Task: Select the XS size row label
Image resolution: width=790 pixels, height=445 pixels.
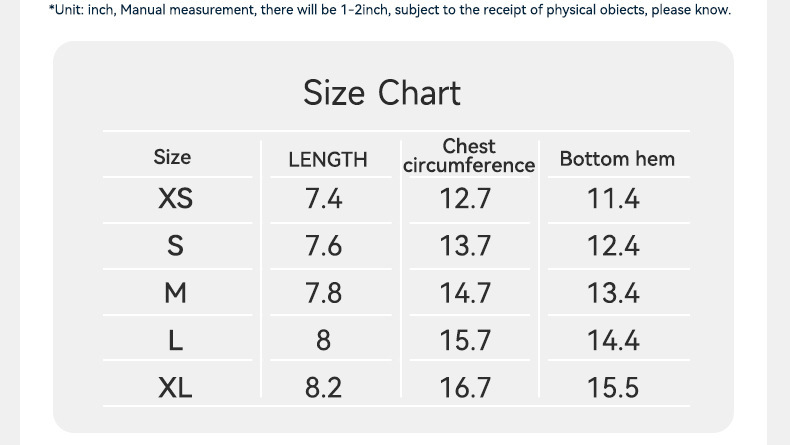Action: (175, 199)
